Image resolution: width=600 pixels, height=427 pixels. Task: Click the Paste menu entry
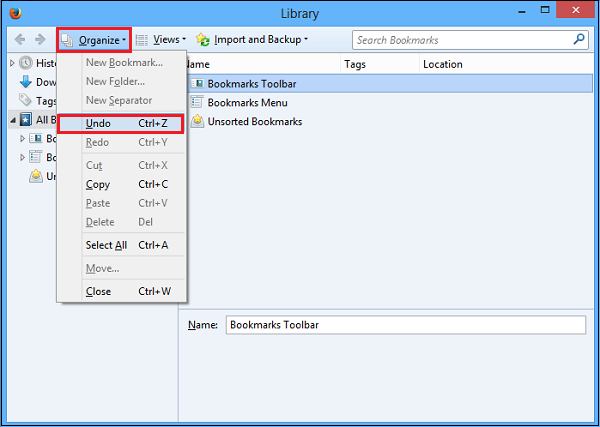point(121,203)
